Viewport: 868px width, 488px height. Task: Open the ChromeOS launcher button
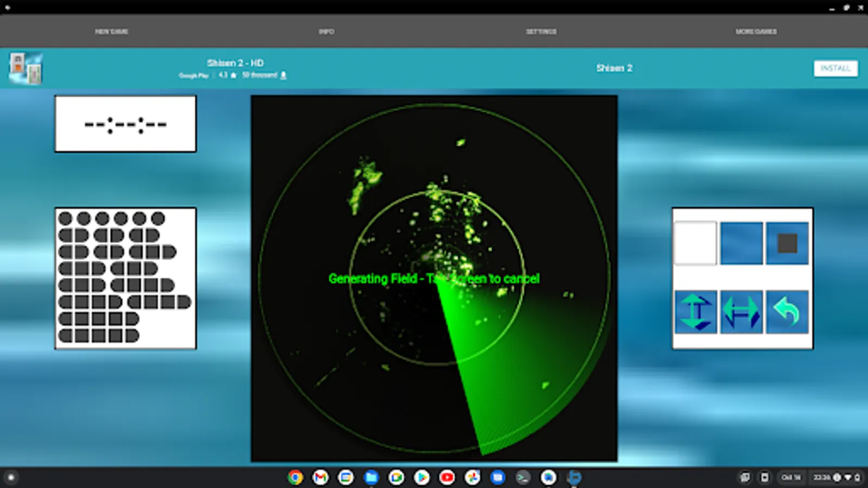pyautogui.click(x=11, y=478)
